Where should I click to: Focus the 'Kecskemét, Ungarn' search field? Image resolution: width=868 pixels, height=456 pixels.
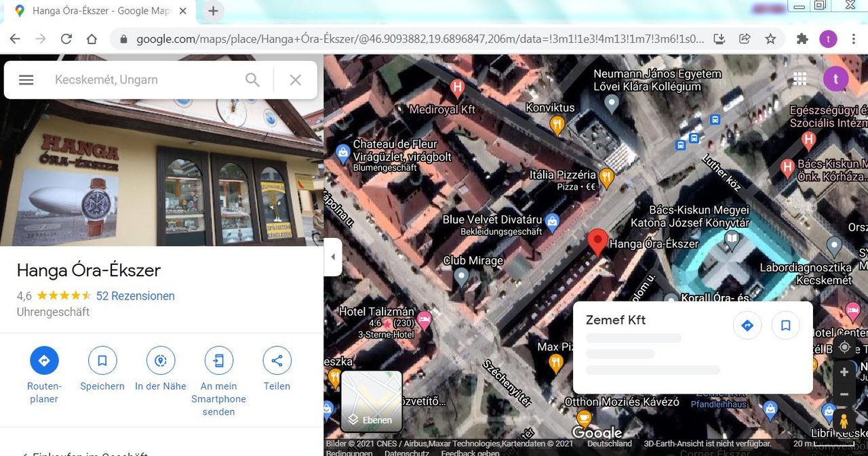tap(146, 80)
